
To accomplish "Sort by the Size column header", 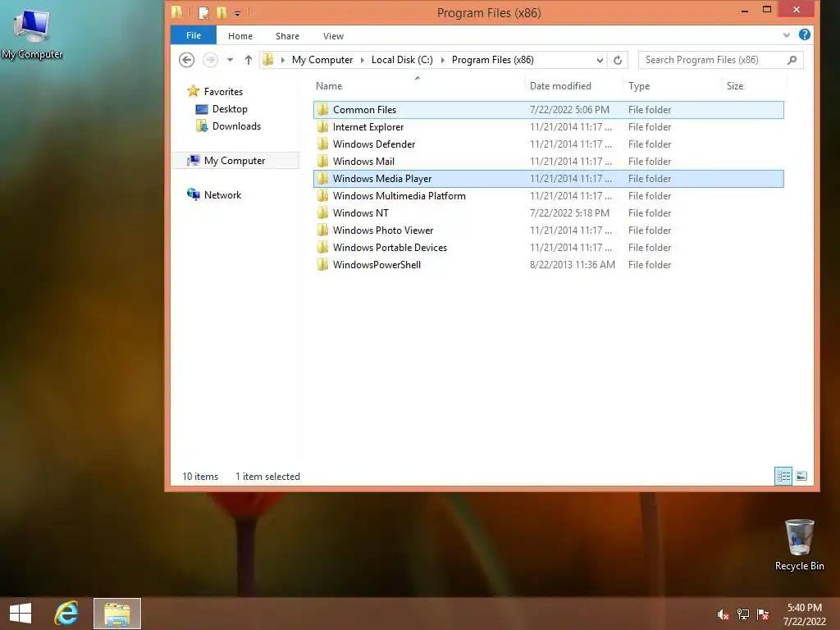I will click(x=734, y=85).
